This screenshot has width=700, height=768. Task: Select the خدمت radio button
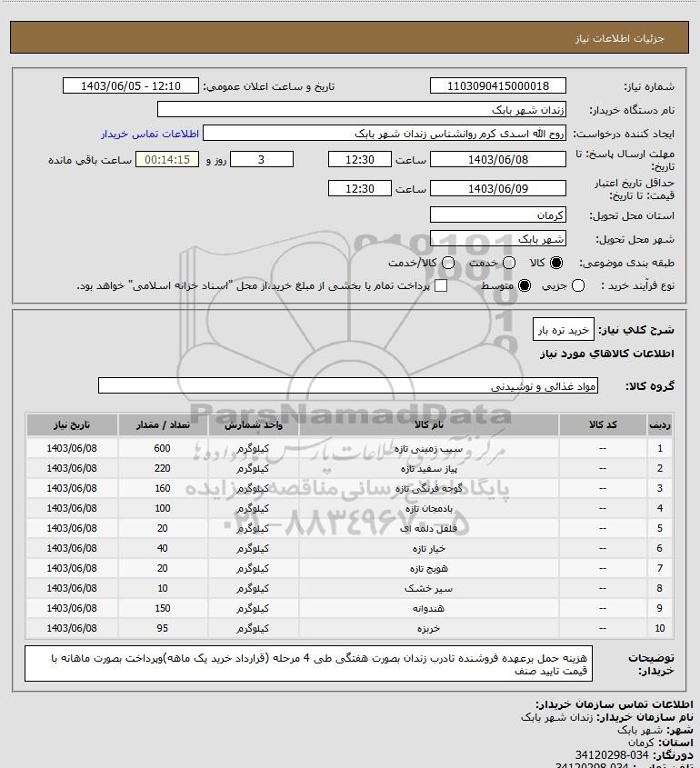point(509,263)
